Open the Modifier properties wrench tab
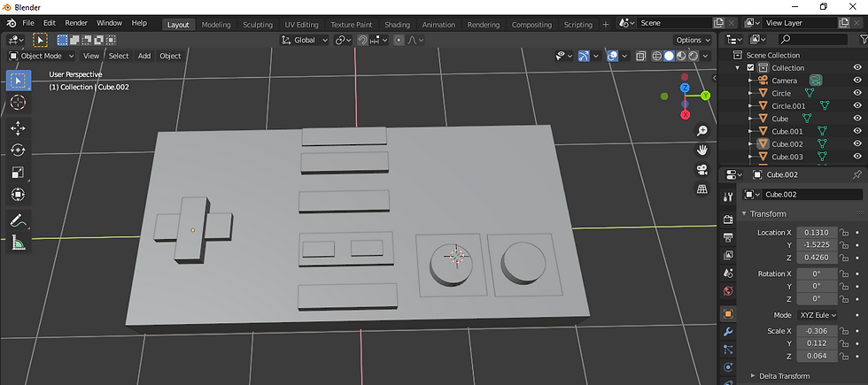 (x=728, y=331)
